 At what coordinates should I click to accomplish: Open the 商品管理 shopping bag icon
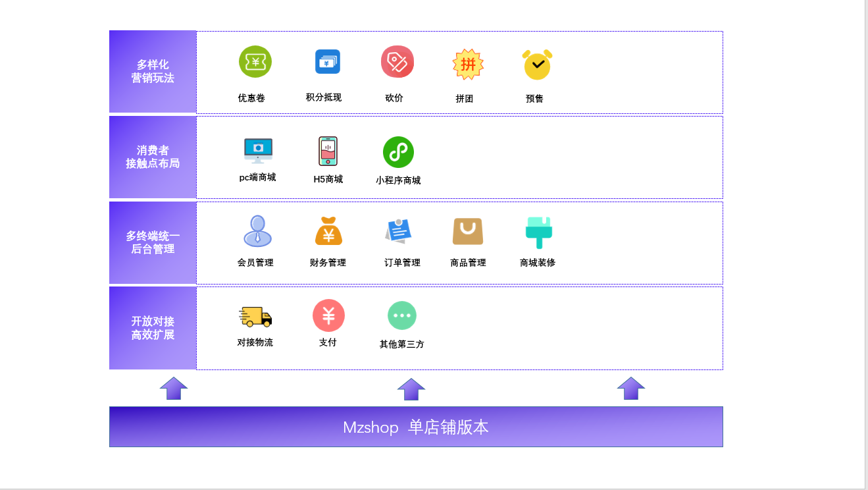(x=468, y=231)
